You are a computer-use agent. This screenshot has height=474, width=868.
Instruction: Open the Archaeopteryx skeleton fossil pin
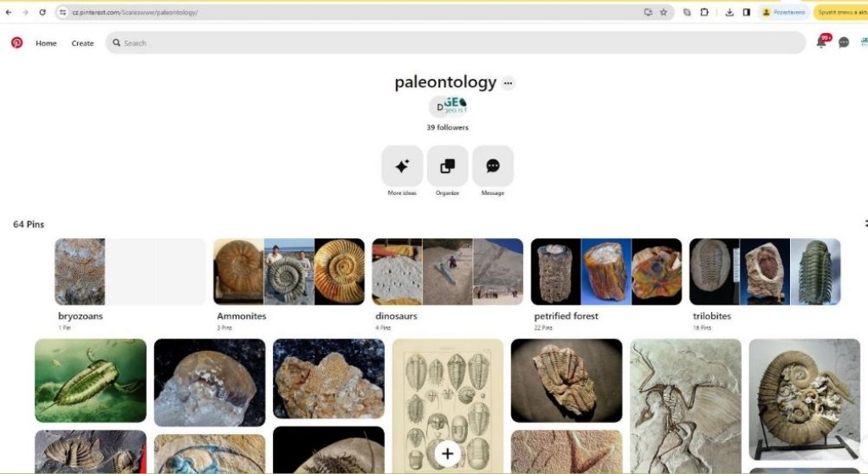pos(685,406)
